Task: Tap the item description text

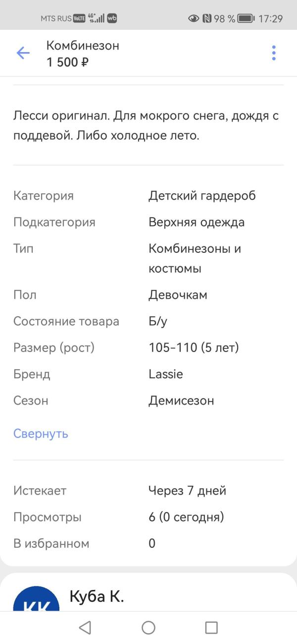Action: [146, 126]
